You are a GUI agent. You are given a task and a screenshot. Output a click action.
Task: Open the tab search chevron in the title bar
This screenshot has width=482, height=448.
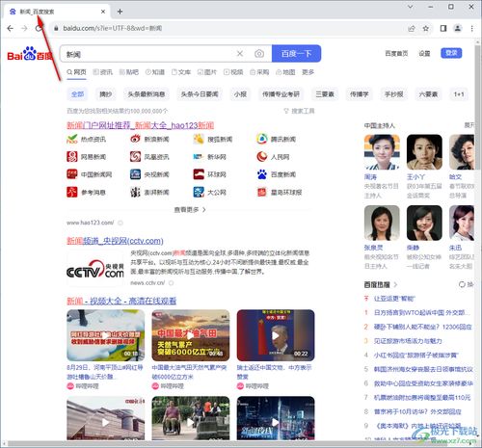411,7
